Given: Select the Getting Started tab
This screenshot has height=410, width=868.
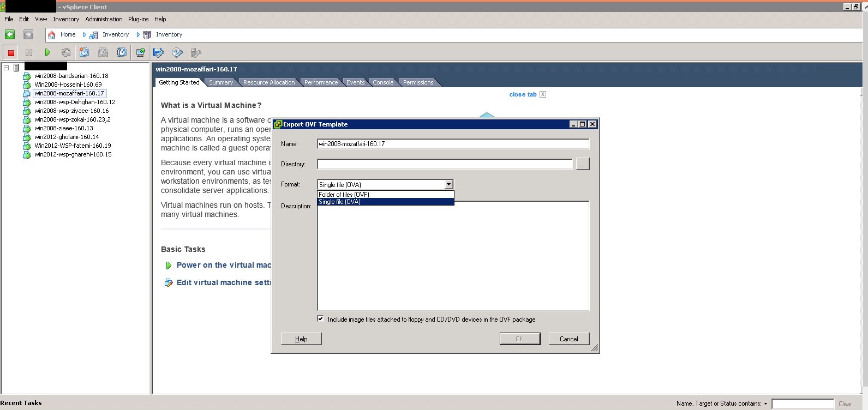Looking at the screenshot, I should coord(179,82).
